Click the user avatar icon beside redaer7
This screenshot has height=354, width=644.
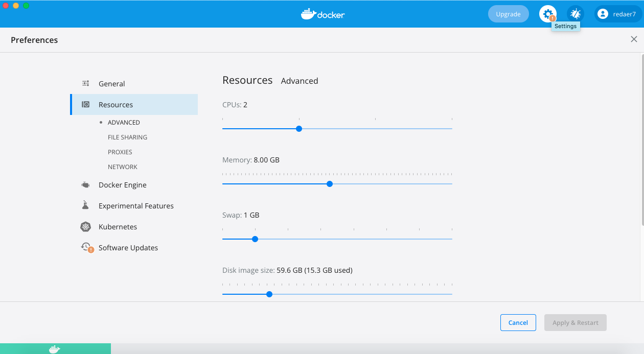pyautogui.click(x=603, y=14)
